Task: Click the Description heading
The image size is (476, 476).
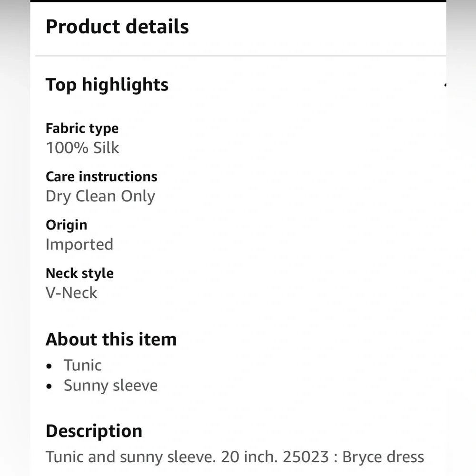Action: point(94,431)
